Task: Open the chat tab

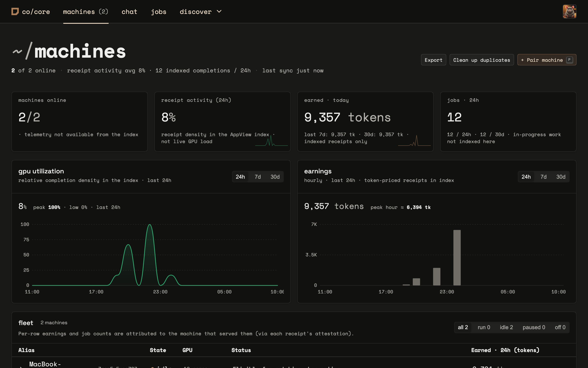Action: click(129, 12)
